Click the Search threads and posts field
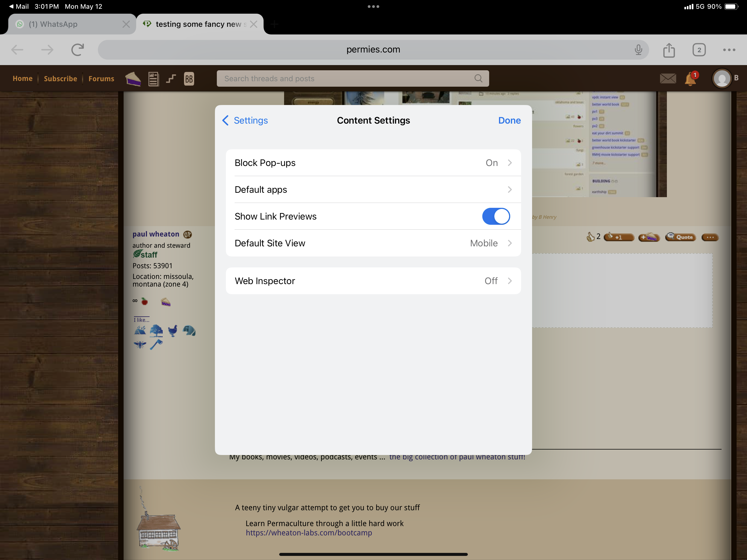The width and height of the screenshot is (747, 560). coord(348,79)
